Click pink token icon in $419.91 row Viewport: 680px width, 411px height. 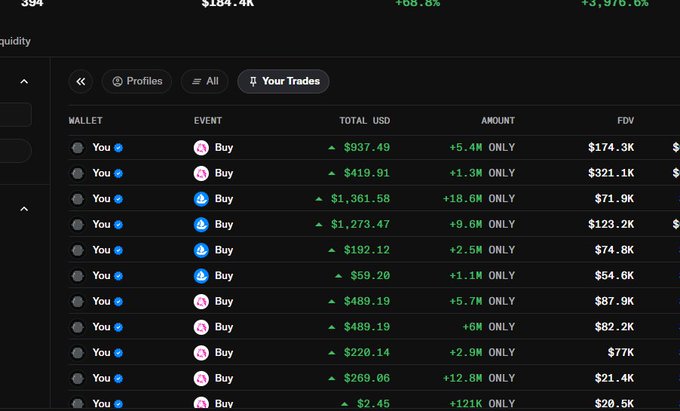(201, 173)
